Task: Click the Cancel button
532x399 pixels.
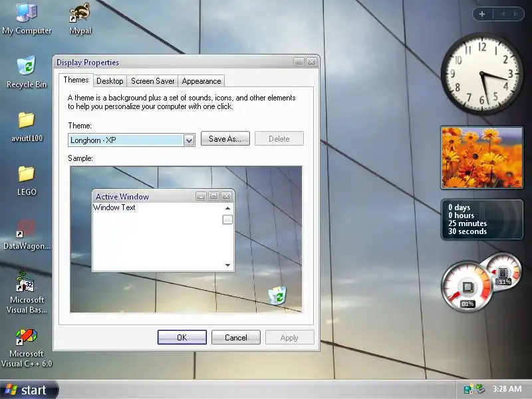Action: pos(236,337)
